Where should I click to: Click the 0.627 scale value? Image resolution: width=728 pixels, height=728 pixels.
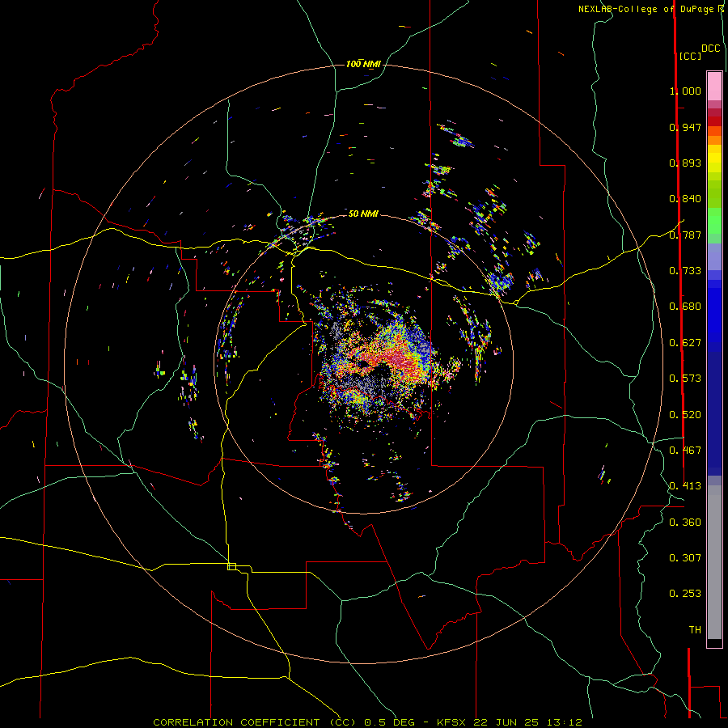[685, 343]
